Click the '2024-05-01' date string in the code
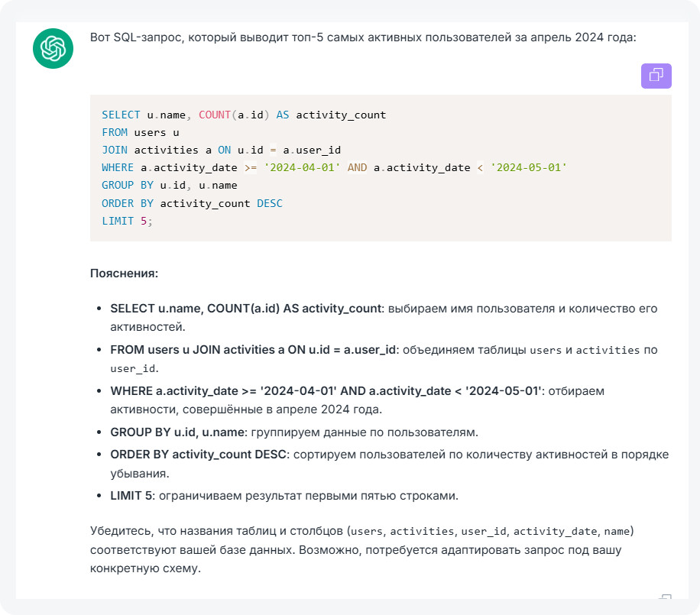 [528, 167]
